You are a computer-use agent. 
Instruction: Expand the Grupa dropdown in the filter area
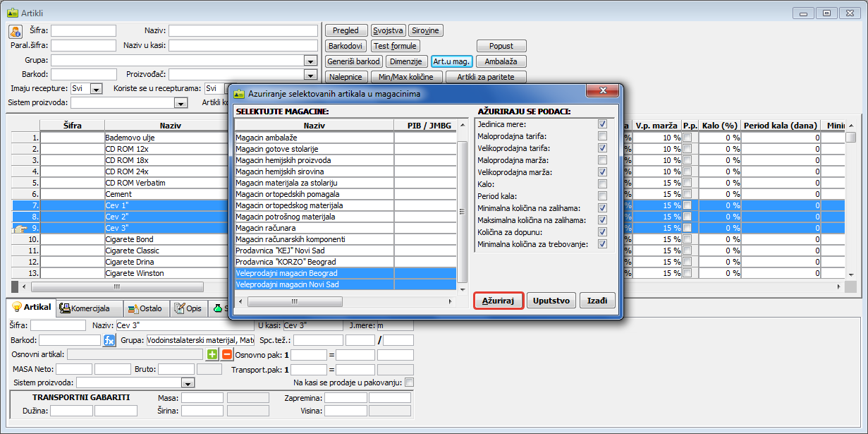click(x=310, y=61)
